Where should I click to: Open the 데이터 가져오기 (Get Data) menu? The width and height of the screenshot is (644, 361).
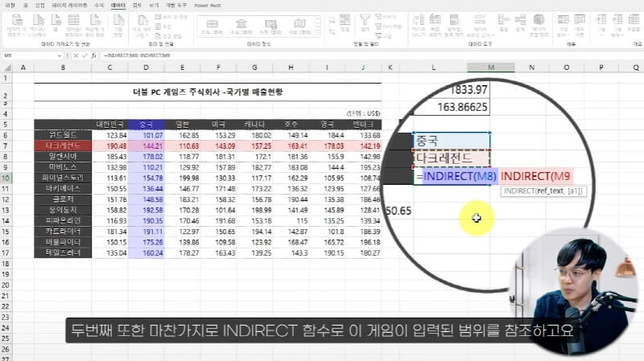tap(16, 27)
